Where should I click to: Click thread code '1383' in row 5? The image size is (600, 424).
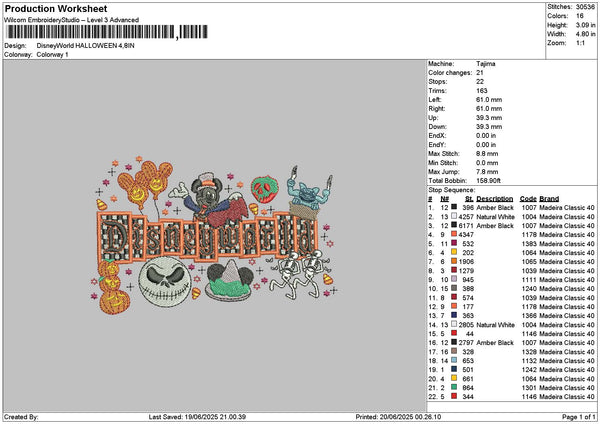[x=529, y=244]
